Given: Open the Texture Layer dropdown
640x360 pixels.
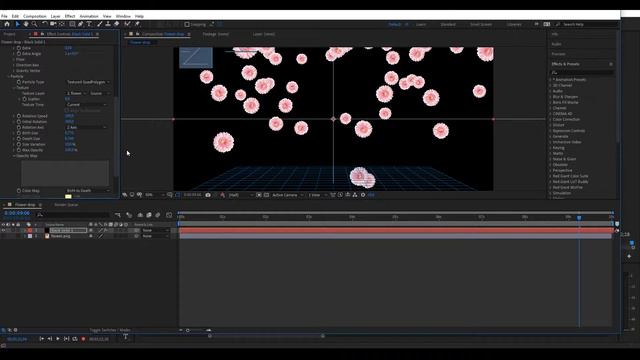Looking at the screenshot, I should click(x=76, y=93).
